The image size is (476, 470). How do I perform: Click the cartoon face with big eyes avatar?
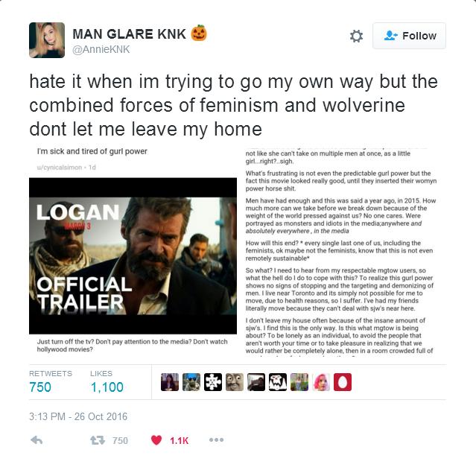click(x=235, y=382)
